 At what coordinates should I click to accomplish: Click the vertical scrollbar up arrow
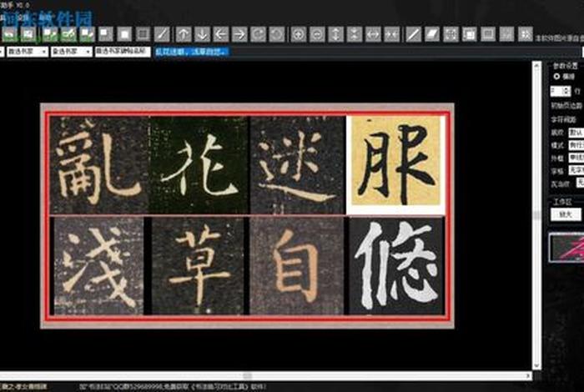(536, 66)
